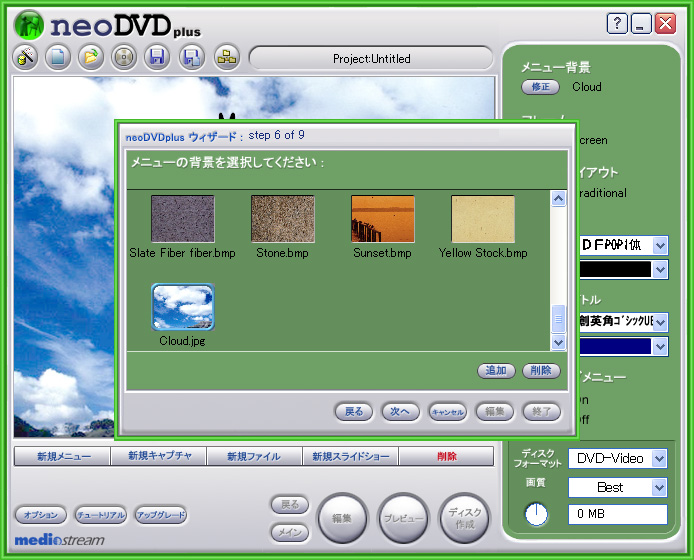Image resolution: width=694 pixels, height=560 pixels.
Task: Click the Save As double-floppy icon
Action: coord(192,57)
